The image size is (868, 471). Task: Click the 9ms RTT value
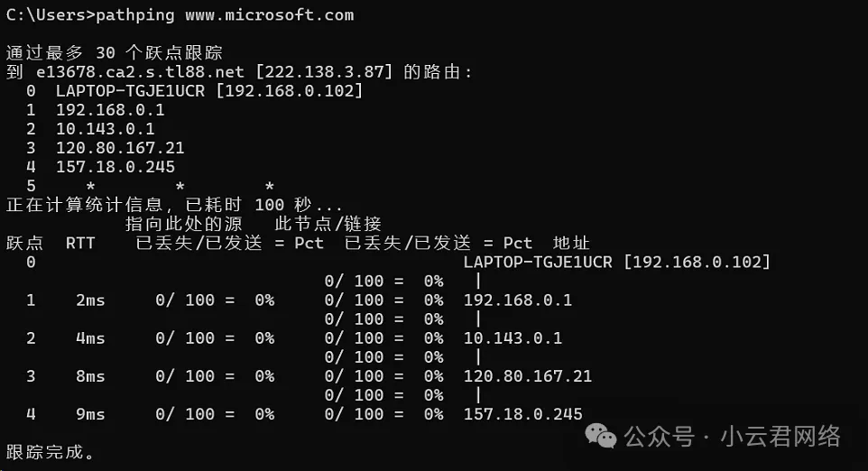pyautogui.click(x=90, y=414)
